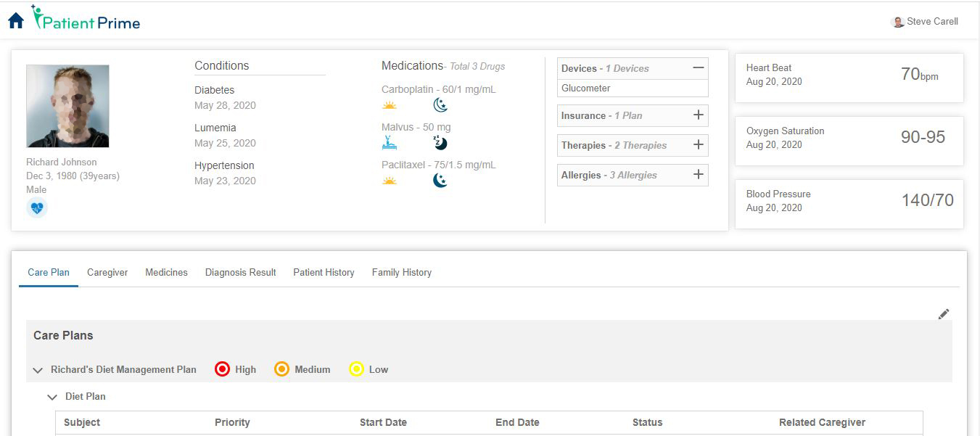Select the Low priority radio indicator
Screen dimensions: 980x436
coord(356,369)
